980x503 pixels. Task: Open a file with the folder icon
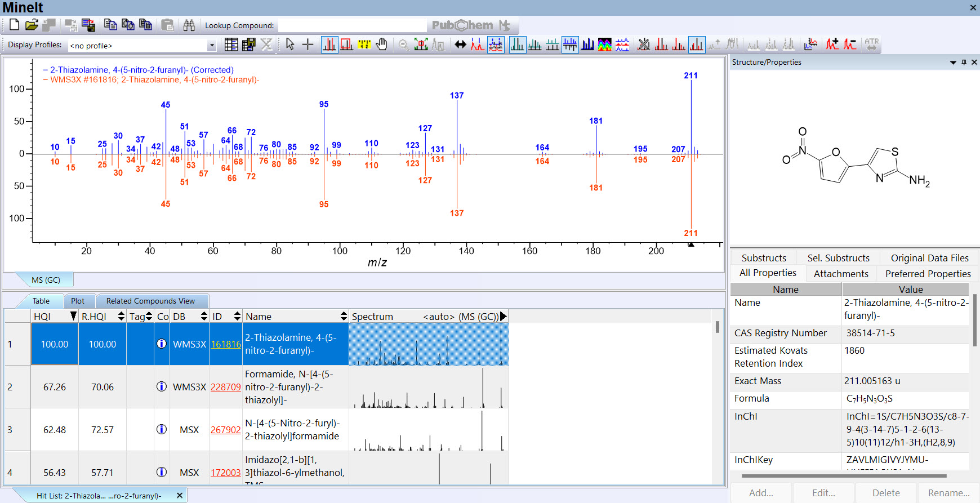32,25
